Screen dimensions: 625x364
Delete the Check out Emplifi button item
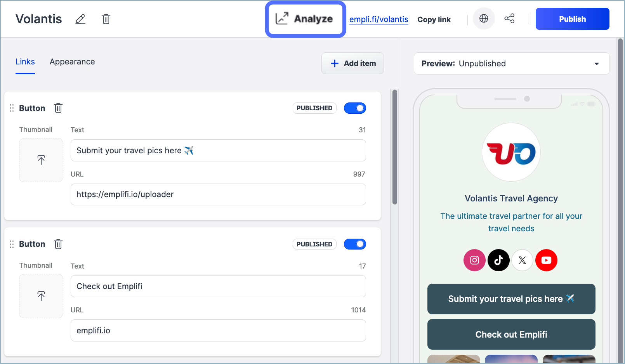[58, 244]
